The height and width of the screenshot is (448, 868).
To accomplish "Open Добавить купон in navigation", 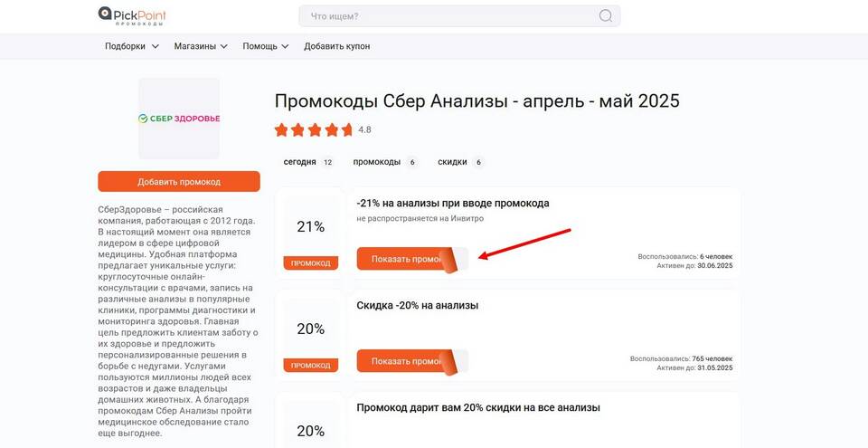I will pos(336,46).
